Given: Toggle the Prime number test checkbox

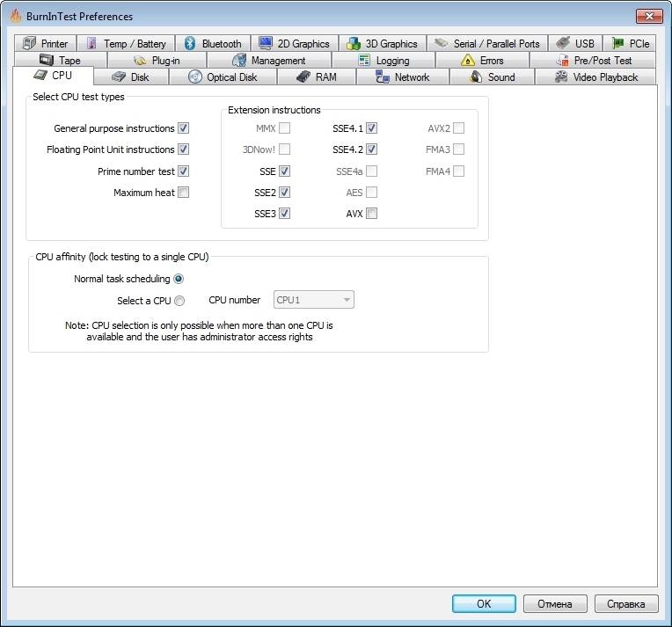Looking at the screenshot, I should click(184, 171).
